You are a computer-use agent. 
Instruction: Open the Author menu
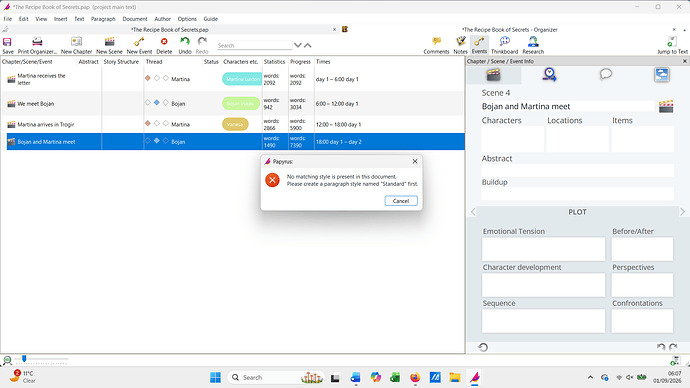click(162, 19)
